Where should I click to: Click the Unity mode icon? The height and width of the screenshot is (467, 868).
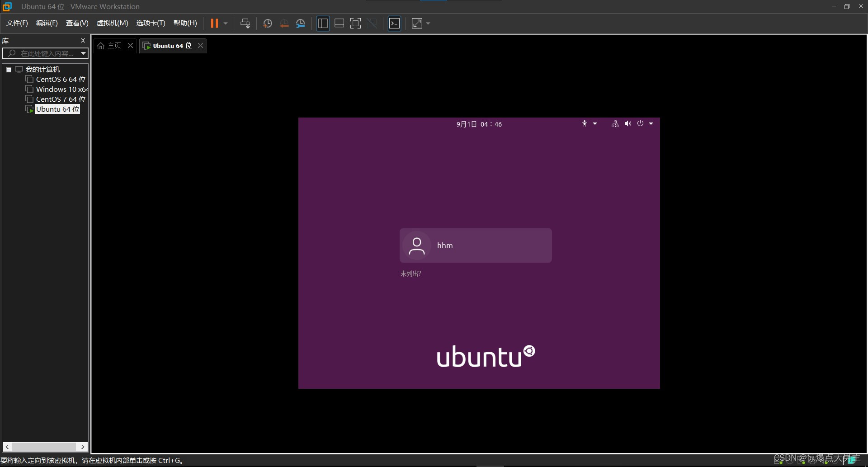[372, 24]
